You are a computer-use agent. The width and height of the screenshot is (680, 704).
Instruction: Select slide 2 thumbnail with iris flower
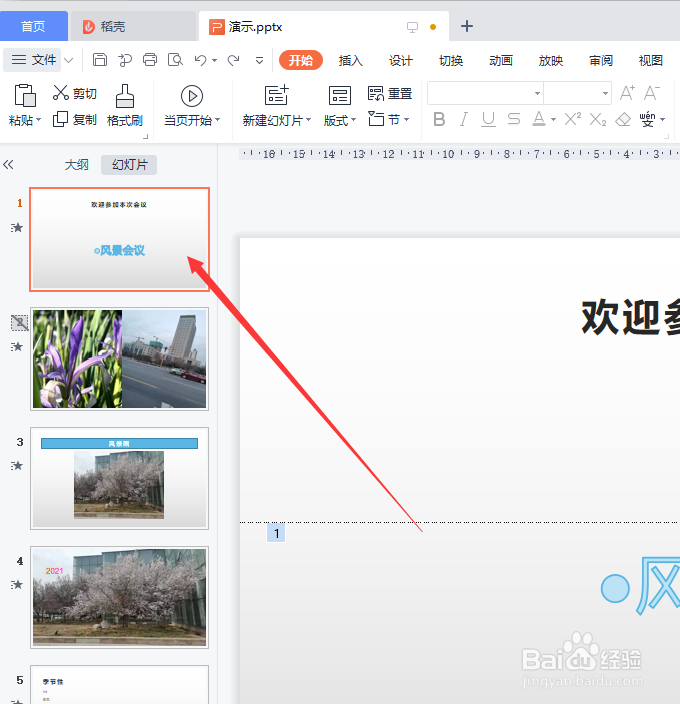click(x=119, y=359)
